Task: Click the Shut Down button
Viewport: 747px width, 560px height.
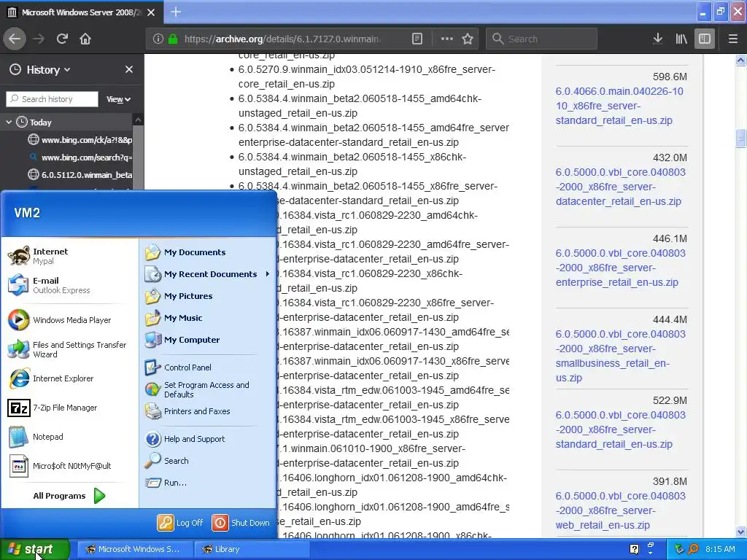Action: pyautogui.click(x=241, y=523)
